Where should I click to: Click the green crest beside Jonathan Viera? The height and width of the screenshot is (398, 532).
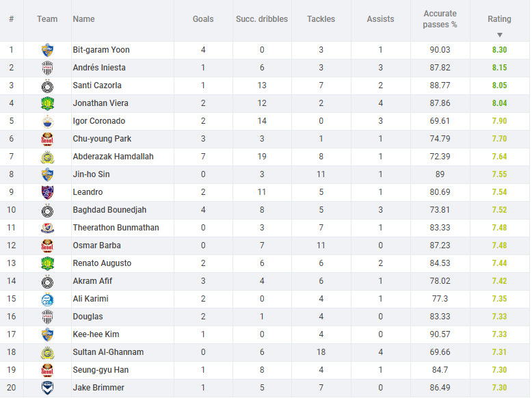pos(47,103)
